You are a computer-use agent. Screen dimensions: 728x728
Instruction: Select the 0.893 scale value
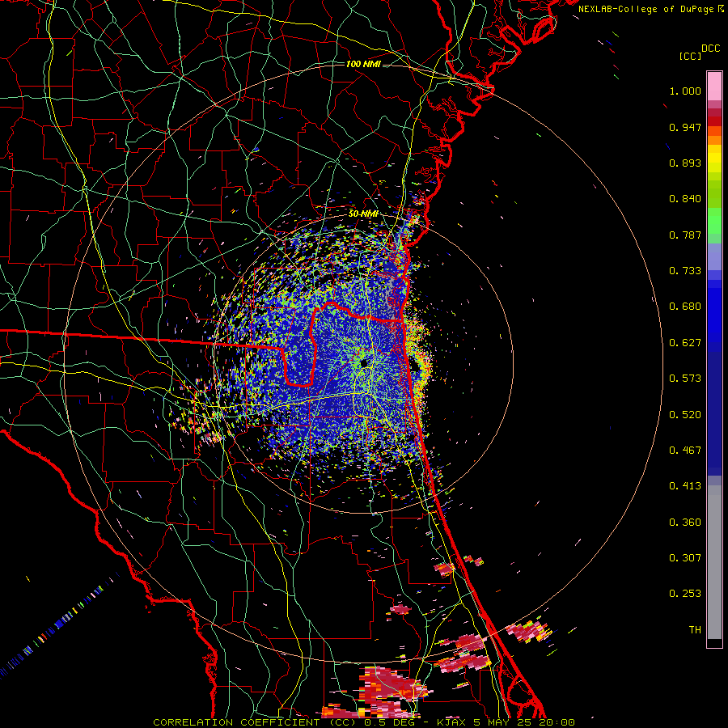tap(685, 163)
